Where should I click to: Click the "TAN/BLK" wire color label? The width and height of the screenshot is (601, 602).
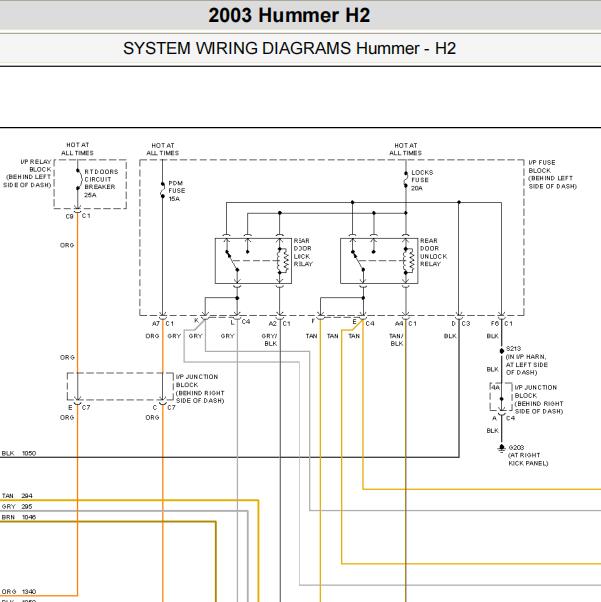tap(396, 339)
